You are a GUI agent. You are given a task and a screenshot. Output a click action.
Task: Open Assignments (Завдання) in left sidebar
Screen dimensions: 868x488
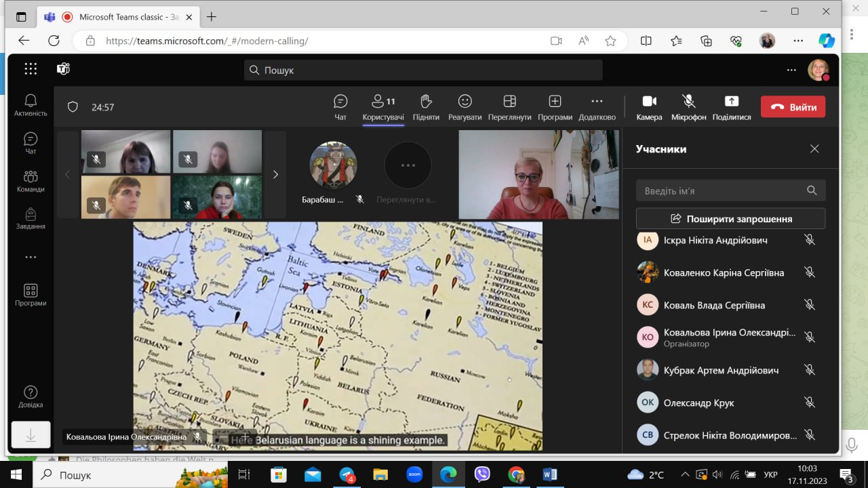click(31, 218)
